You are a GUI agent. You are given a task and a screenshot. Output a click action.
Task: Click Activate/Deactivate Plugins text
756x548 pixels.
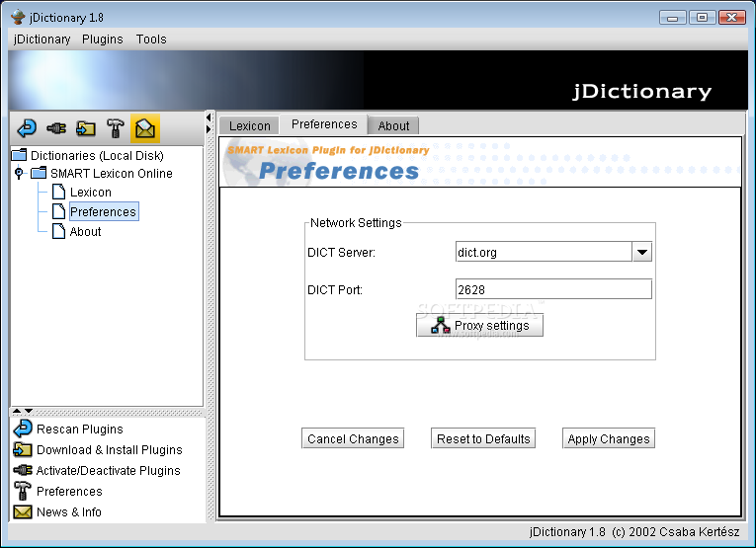coord(109,470)
